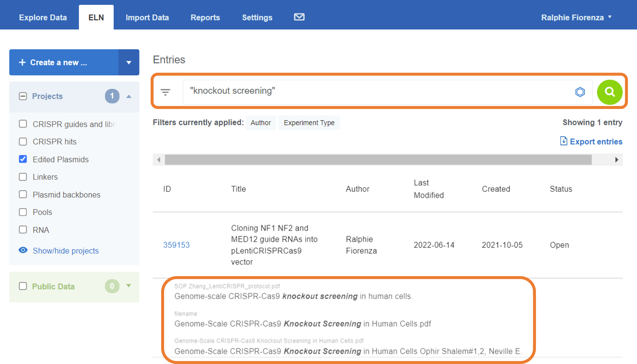Click the plus icon on Create a new
Screen dimensions: 637x364
click(x=22, y=62)
